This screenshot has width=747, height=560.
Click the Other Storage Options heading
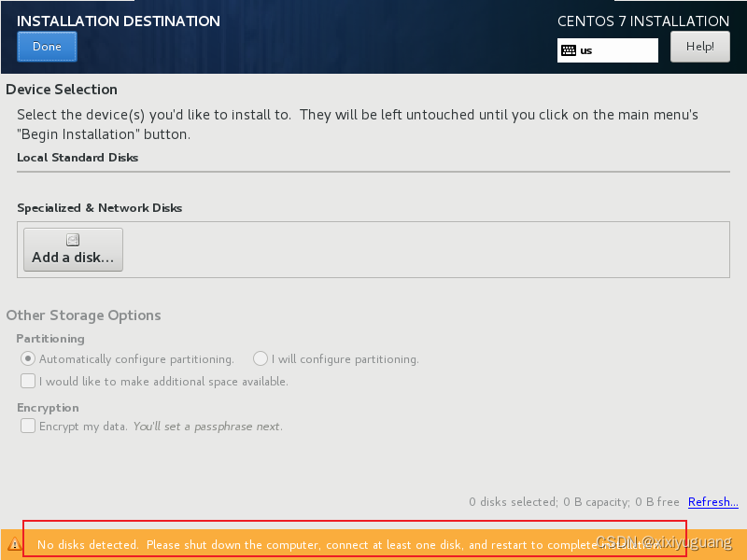coord(83,315)
